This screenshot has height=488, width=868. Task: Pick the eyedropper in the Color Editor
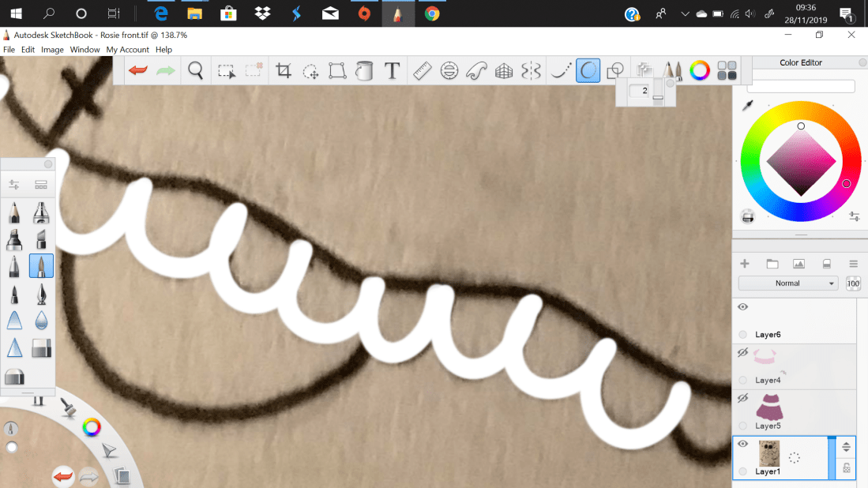(747, 105)
